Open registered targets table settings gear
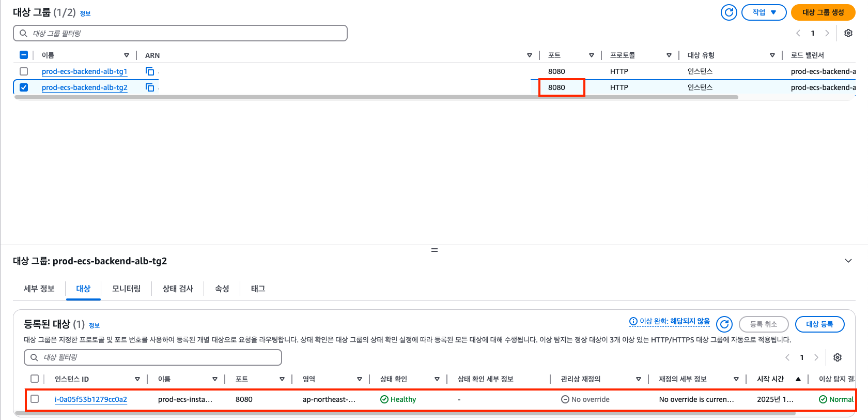The image size is (868, 420). (838, 357)
